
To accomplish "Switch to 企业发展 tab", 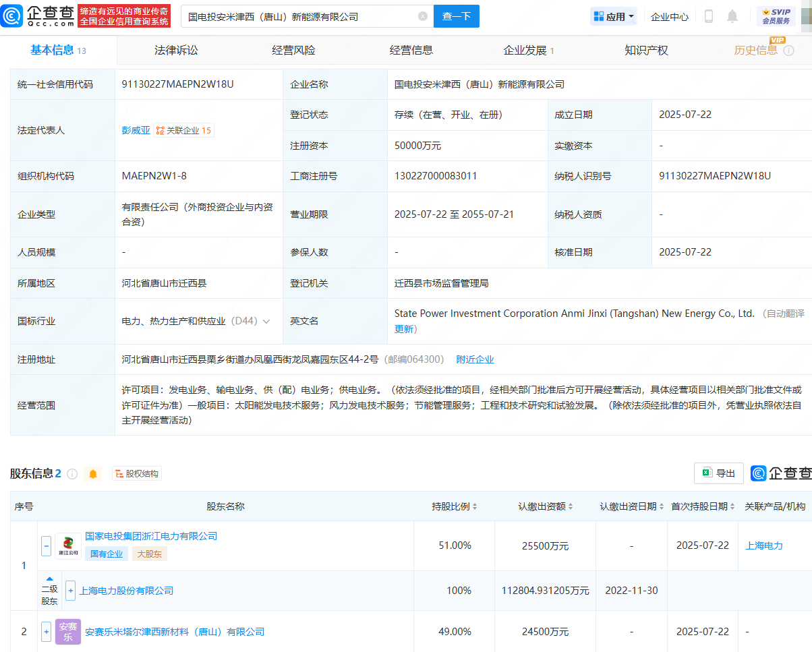I will click(529, 51).
